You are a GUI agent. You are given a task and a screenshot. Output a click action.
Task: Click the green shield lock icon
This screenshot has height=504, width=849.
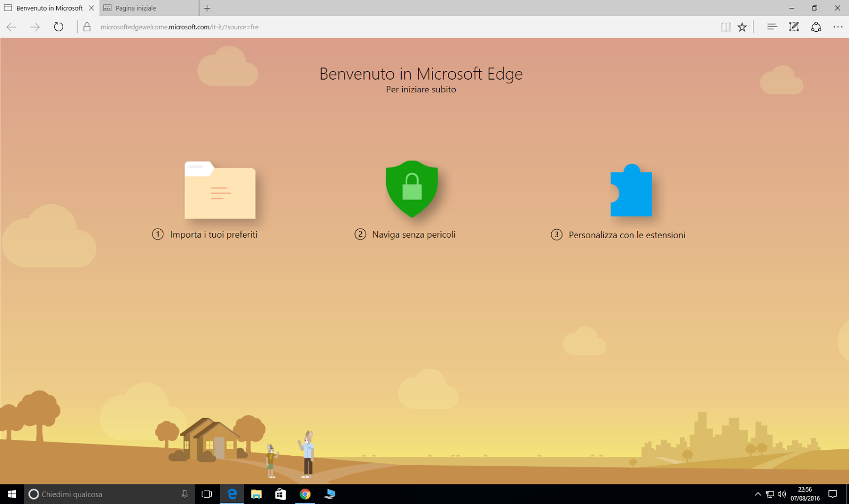tap(412, 189)
